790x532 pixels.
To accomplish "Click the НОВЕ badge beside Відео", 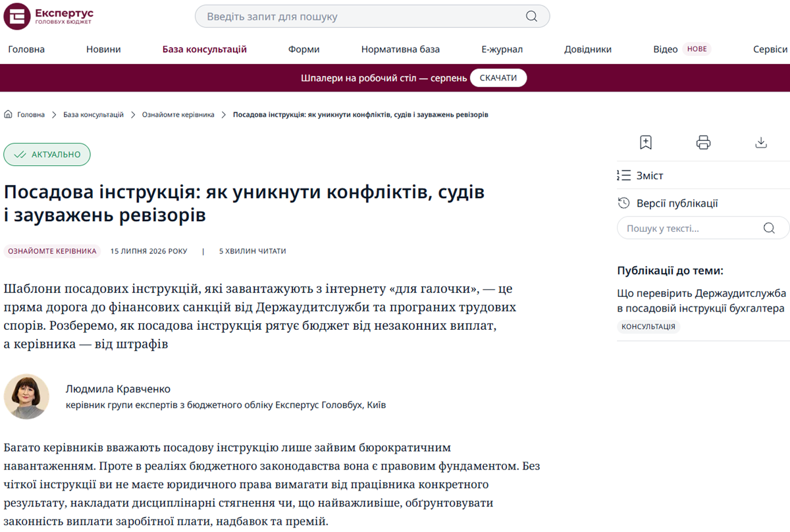I will (697, 49).
